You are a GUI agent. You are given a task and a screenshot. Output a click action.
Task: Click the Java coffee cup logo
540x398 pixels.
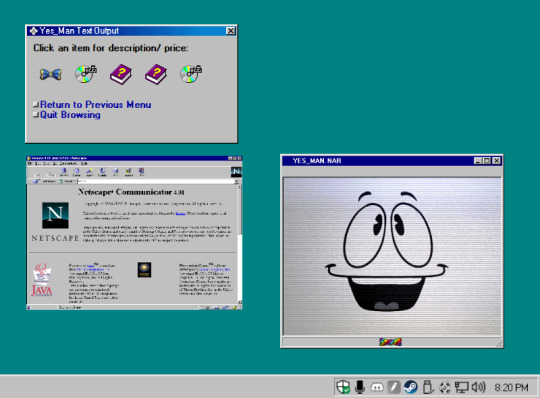tap(42, 280)
